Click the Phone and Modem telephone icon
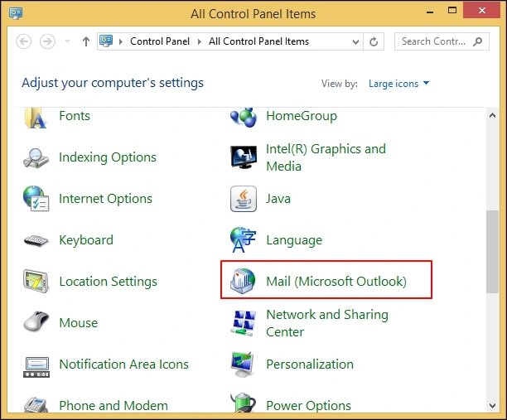Image resolution: width=507 pixels, height=420 pixels. 36,404
